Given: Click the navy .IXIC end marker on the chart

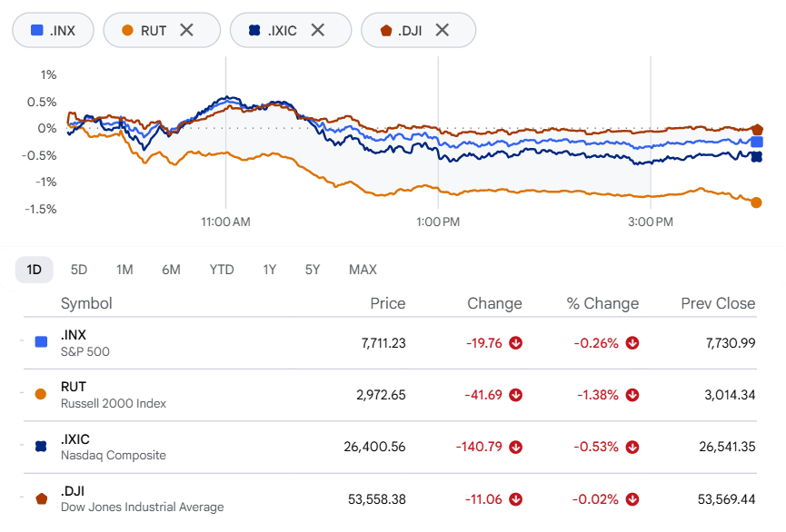Looking at the screenshot, I should click(757, 157).
